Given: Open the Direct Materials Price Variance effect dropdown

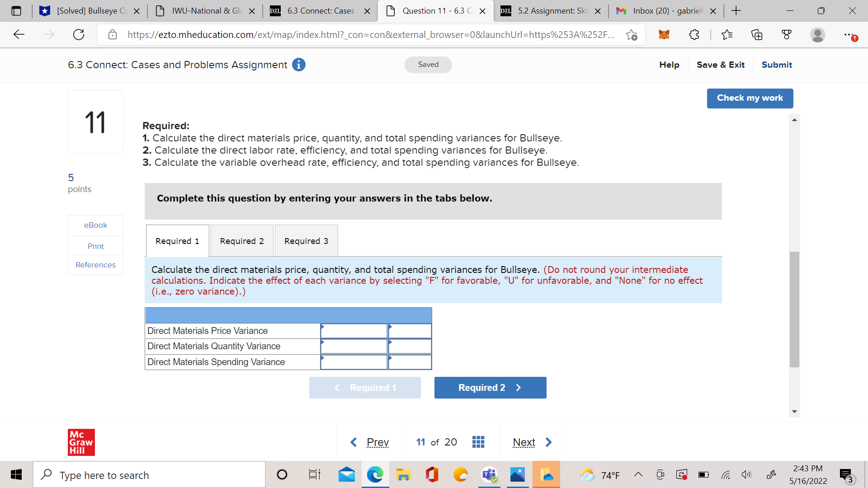Looking at the screenshot, I should (x=409, y=331).
